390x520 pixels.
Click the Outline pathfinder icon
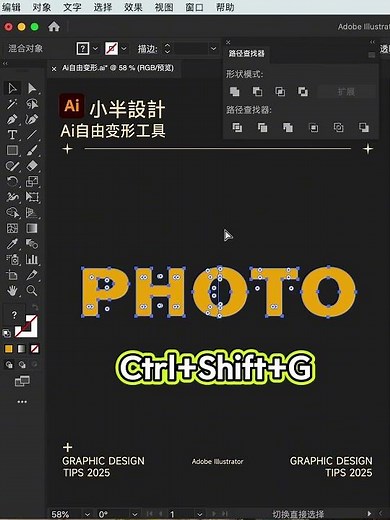point(338,127)
